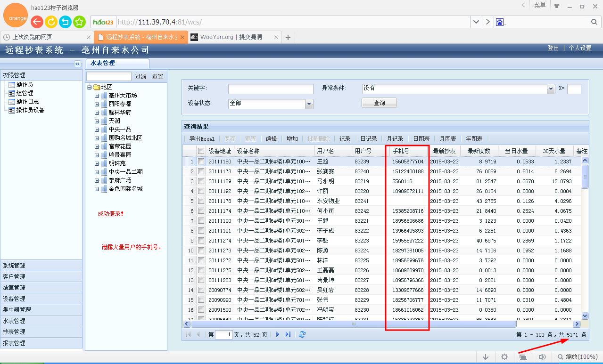Click the 查询 button
This screenshot has width=603, height=364.
click(379, 103)
